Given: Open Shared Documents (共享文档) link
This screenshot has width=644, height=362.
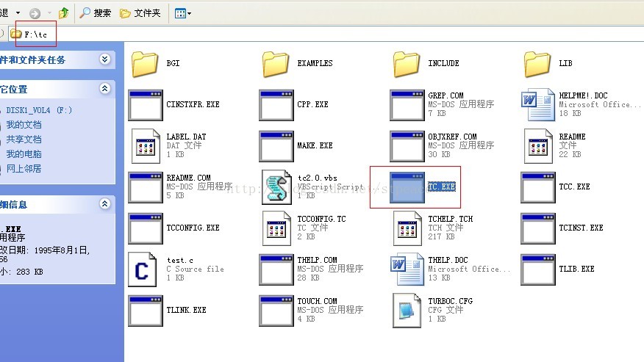Looking at the screenshot, I should click(x=24, y=140).
